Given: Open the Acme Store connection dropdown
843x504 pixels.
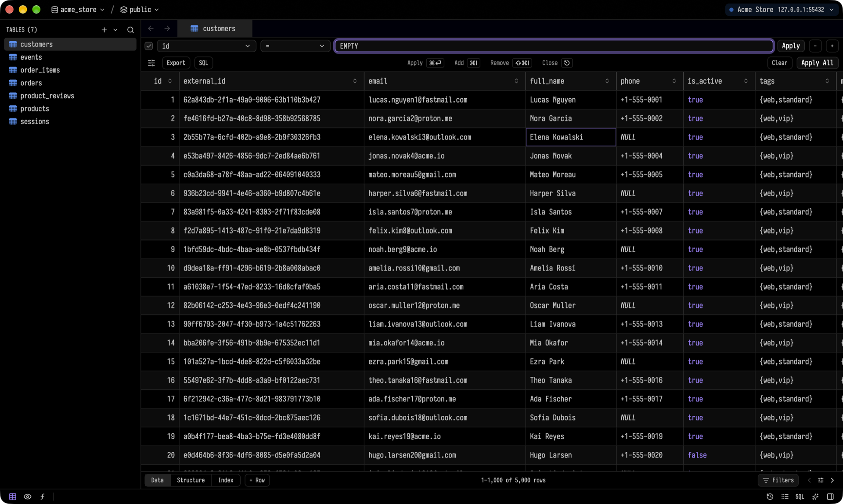Looking at the screenshot, I should tap(782, 10).
